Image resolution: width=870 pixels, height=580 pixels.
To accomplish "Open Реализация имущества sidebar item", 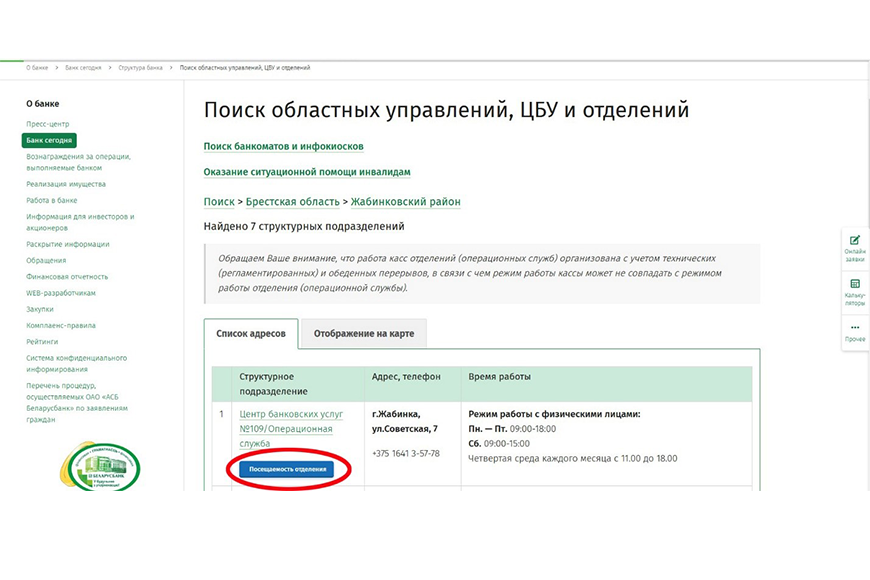I will pos(66,184).
